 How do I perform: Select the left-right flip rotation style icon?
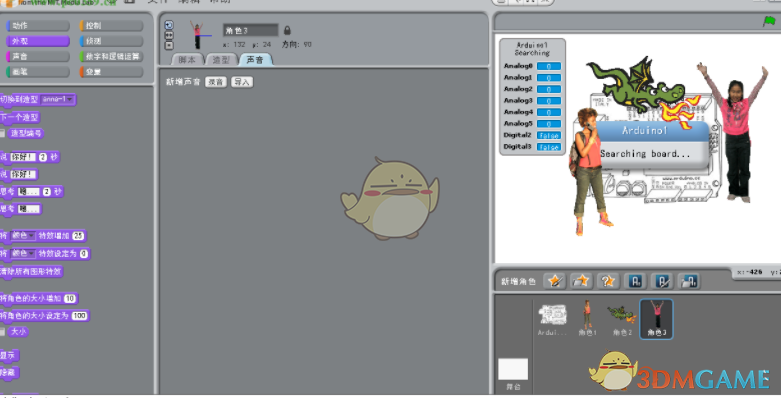pyautogui.click(x=169, y=35)
